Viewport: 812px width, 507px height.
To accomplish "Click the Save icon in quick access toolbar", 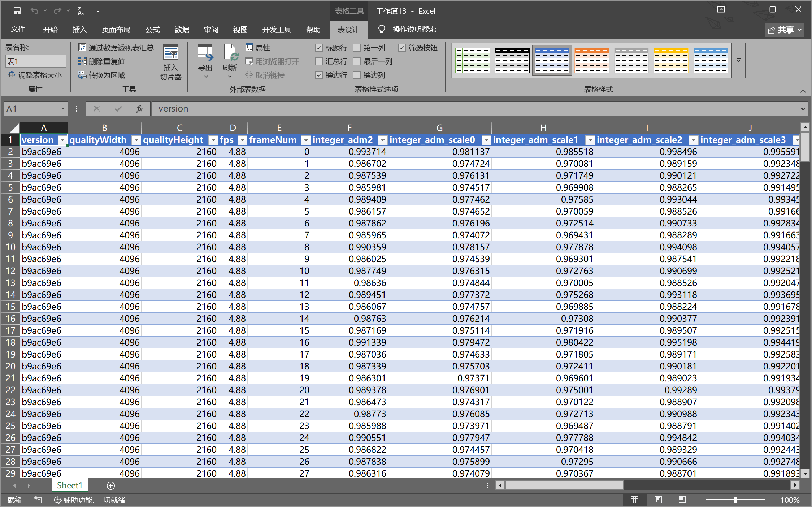I will coord(17,11).
